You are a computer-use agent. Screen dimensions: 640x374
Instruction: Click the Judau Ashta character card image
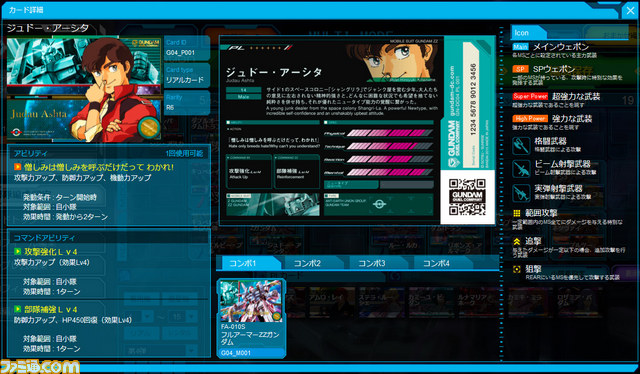(84, 89)
